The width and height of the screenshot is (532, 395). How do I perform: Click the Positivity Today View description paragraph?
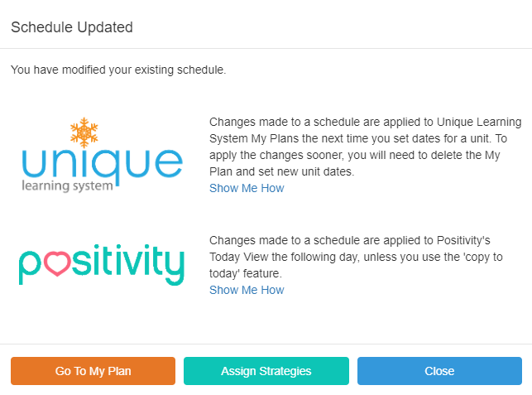pos(356,257)
